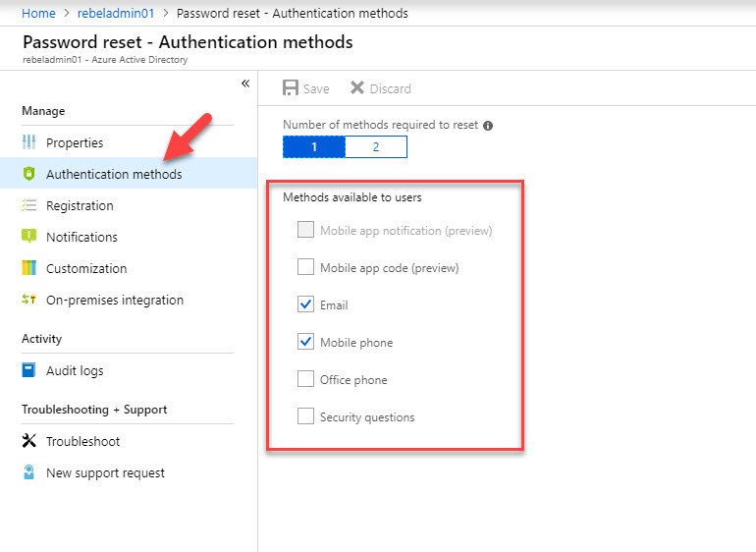
Task: Click the On-premises integration sync icon
Action: [28, 300]
